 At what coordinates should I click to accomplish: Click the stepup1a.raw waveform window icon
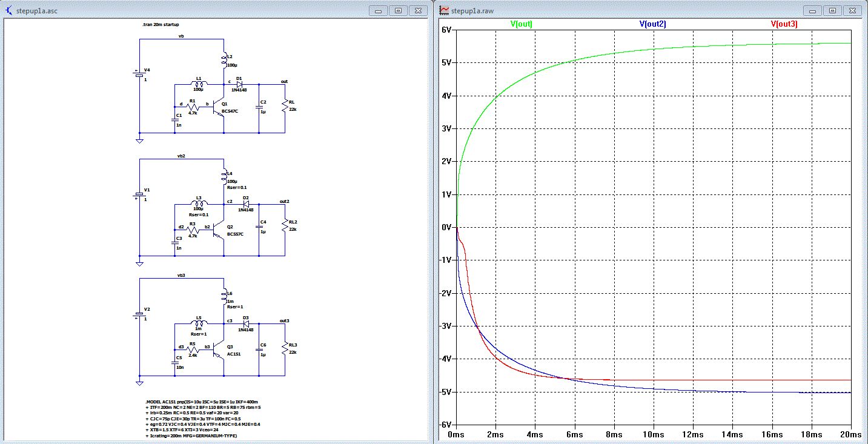point(443,10)
